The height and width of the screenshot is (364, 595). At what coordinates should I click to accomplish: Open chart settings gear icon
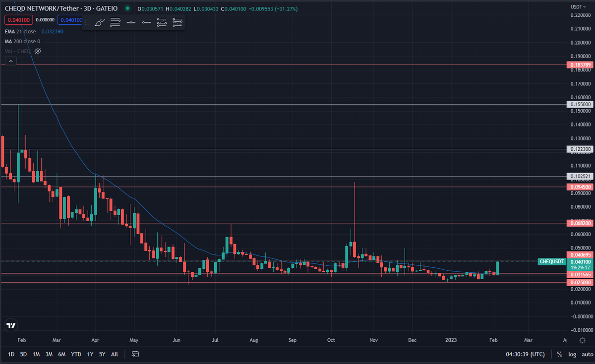582,340
